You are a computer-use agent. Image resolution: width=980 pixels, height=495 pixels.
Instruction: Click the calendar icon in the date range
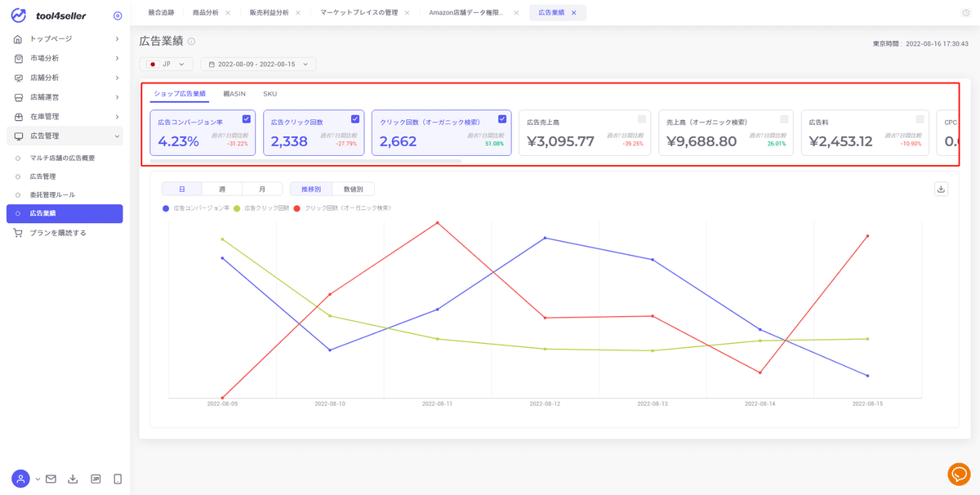[212, 64]
